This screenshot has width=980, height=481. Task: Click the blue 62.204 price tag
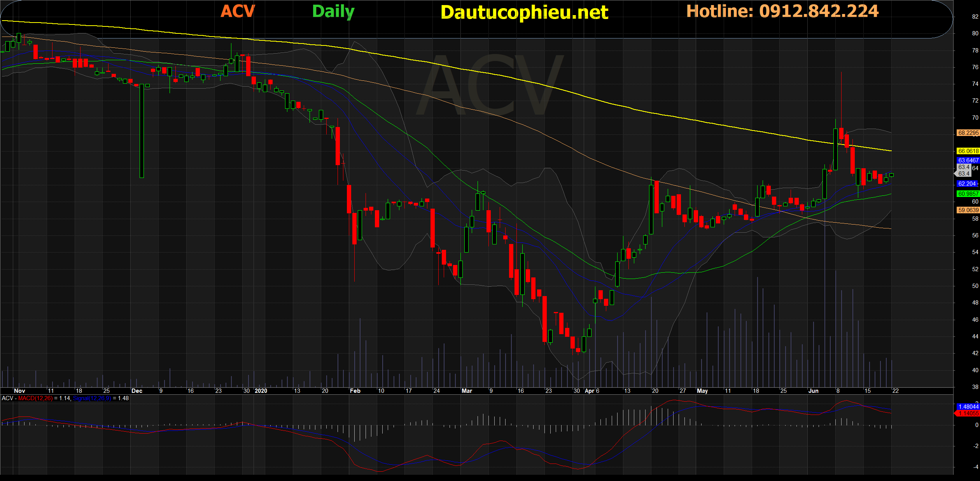(x=967, y=184)
